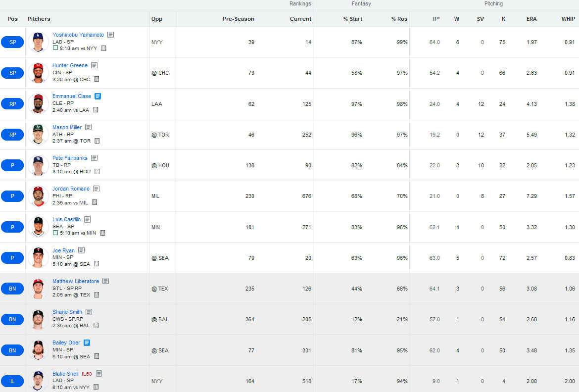Change P slot for Luis Castillo
Screen dimensions: 579x392
(12, 227)
